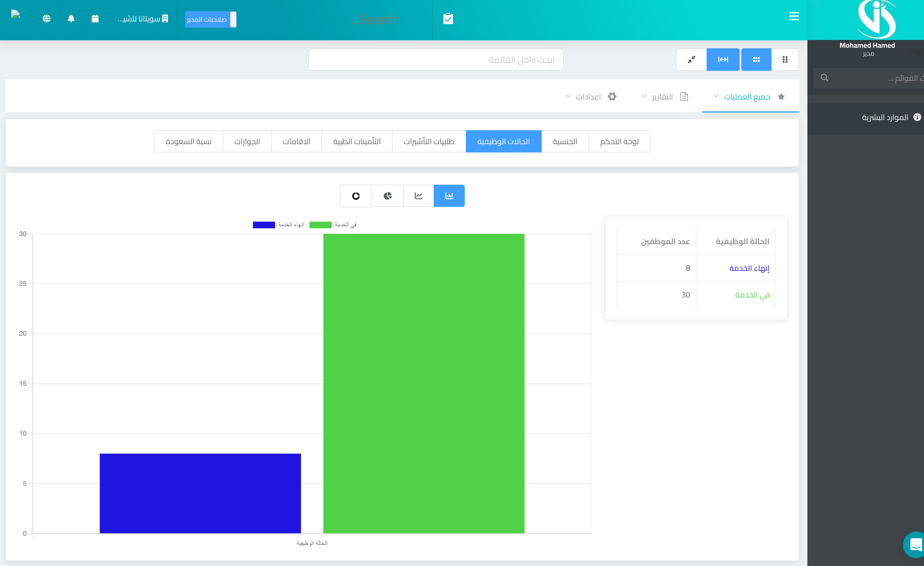Expand the اعدادات dropdown menu

(x=588, y=97)
